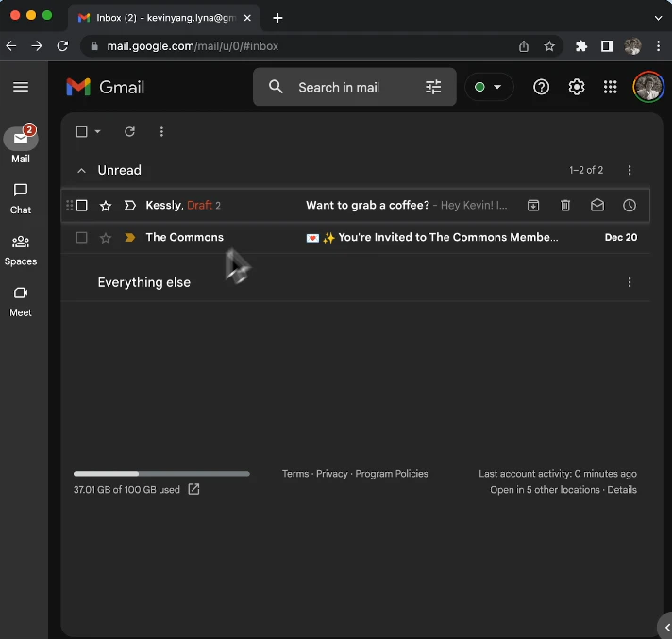This screenshot has width=672, height=639.
Task: Open Chrome three-dot menu
Action: (x=658, y=46)
